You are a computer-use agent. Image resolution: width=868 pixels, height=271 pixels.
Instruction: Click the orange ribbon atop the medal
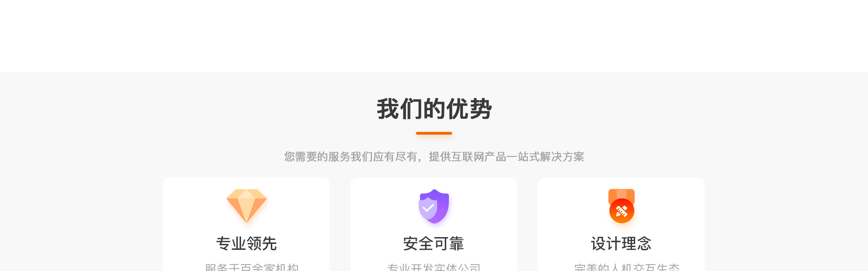(622, 194)
